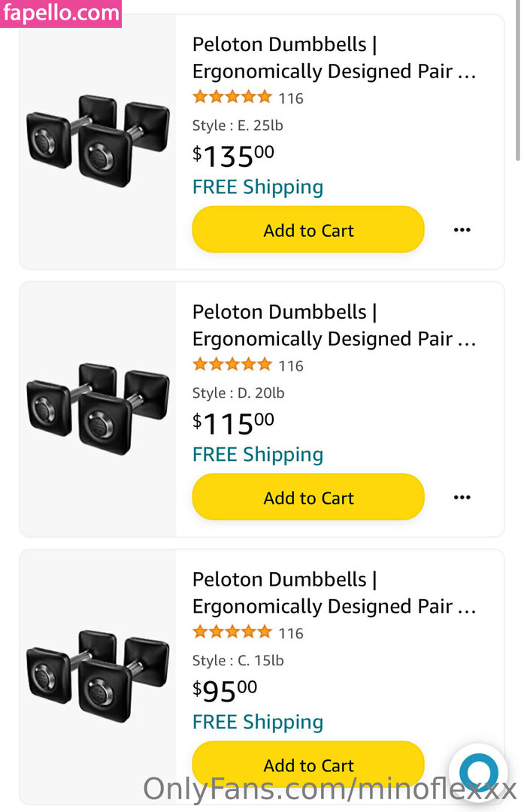Open the $115 Peloton Dumbbells title link

334,326
